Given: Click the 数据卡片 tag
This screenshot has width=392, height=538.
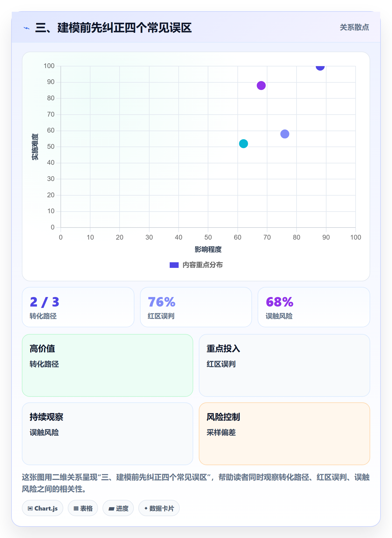Looking at the screenshot, I should 159,508.
